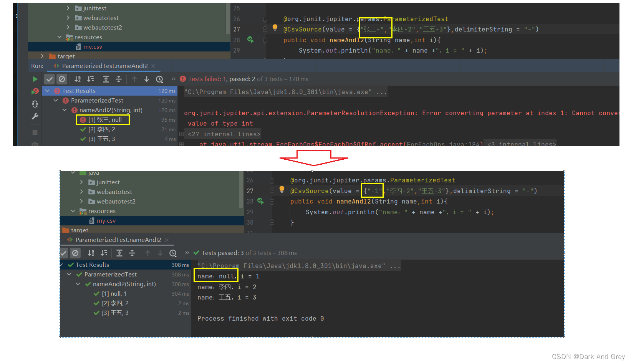Click the up arrow in passed-run toolbar
The image size is (631, 364).
pos(148,253)
